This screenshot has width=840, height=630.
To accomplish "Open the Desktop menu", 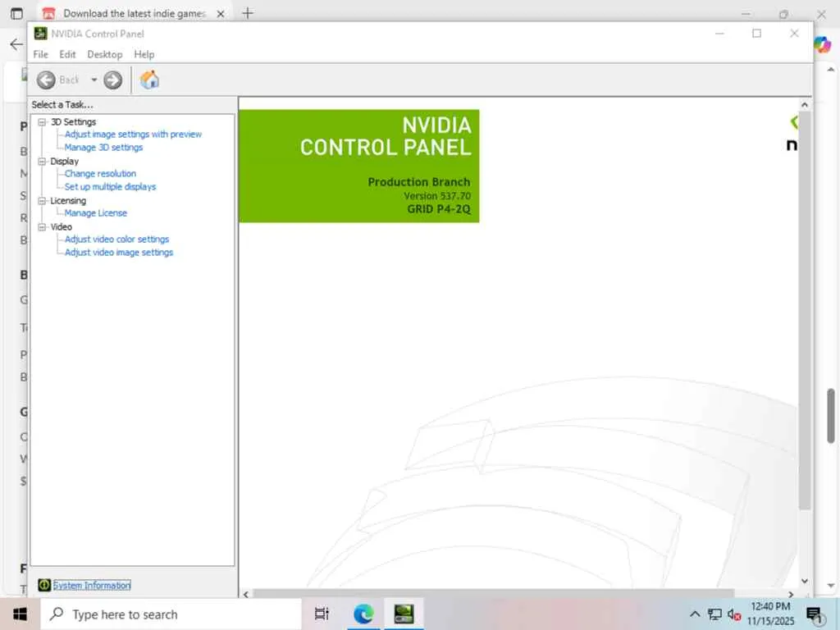I will [104, 54].
